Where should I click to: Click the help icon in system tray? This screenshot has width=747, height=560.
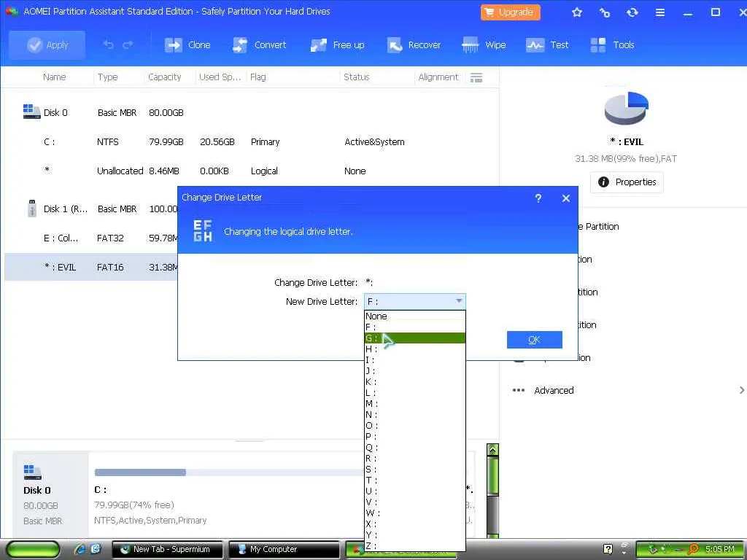(608, 549)
